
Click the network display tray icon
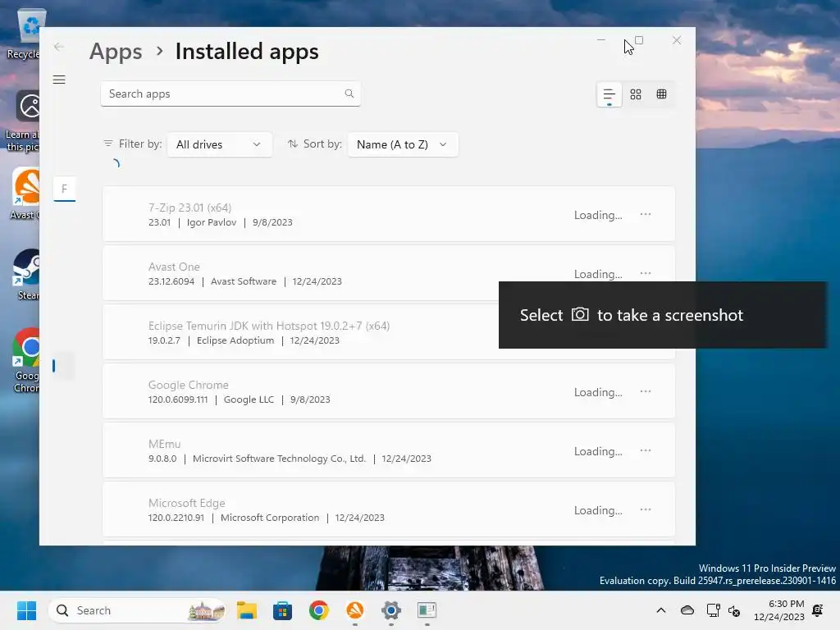713,610
